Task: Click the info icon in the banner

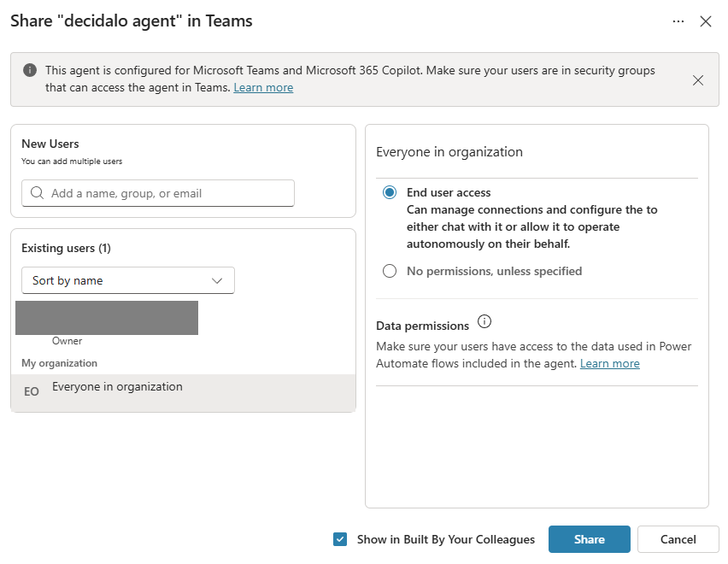Action: point(30,71)
